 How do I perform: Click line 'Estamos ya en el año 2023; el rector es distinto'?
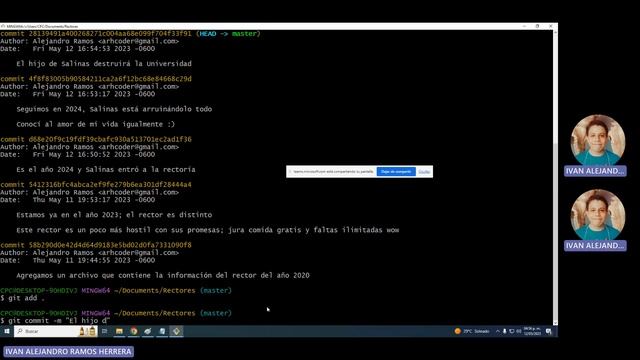tap(114, 215)
